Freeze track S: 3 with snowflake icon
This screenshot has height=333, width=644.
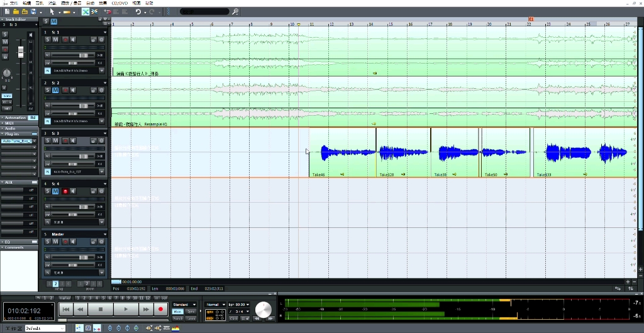101,140
